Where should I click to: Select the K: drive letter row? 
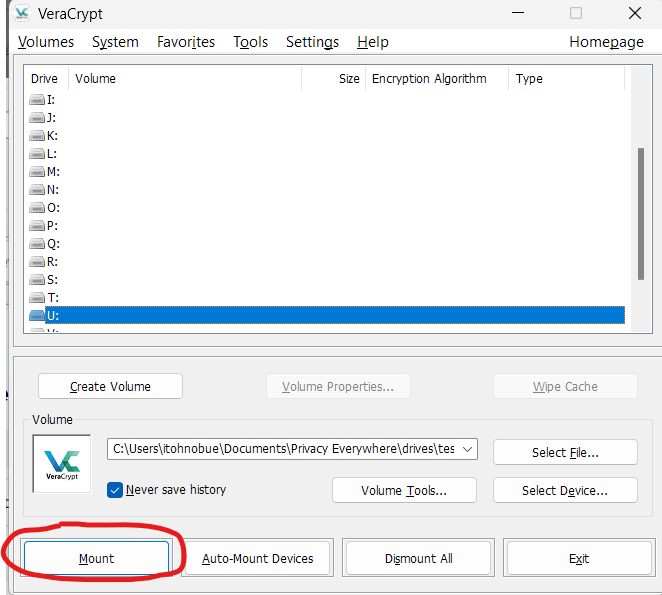tap(327, 136)
